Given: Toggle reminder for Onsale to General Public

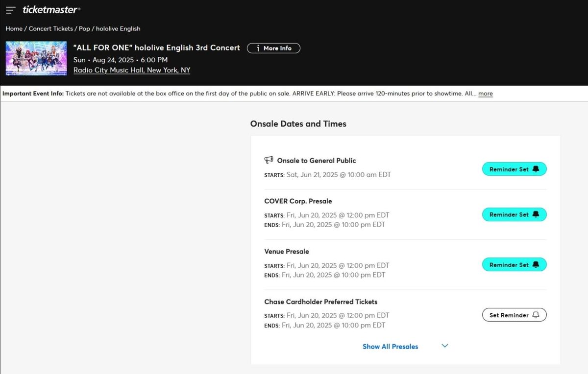Looking at the screenshot, I should 514,169.
